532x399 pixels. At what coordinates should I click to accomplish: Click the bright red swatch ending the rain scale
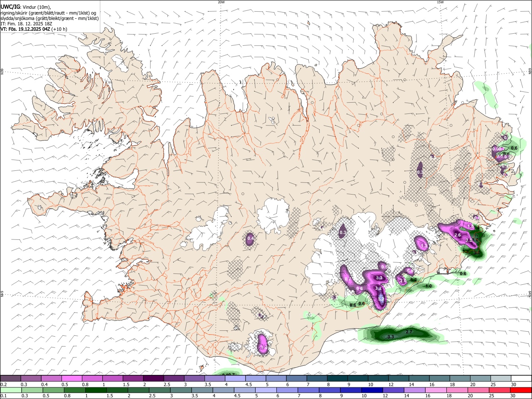click(x=521, y=390)
